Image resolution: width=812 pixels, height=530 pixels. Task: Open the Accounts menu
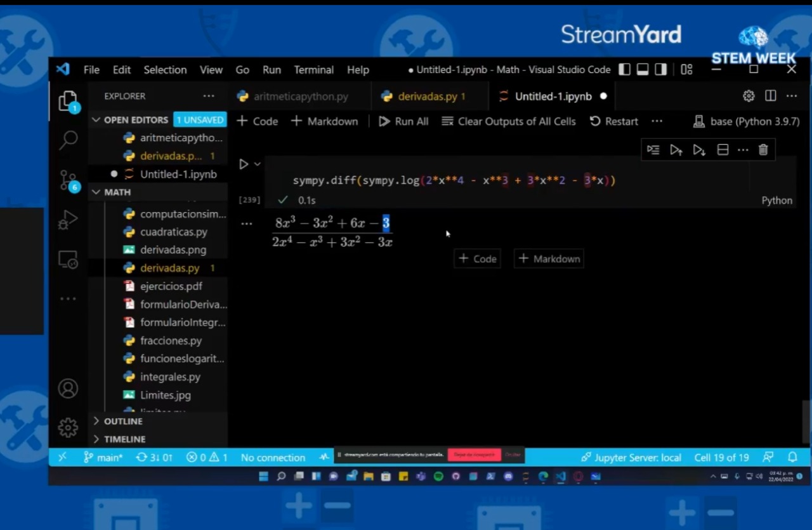[68, 388]
